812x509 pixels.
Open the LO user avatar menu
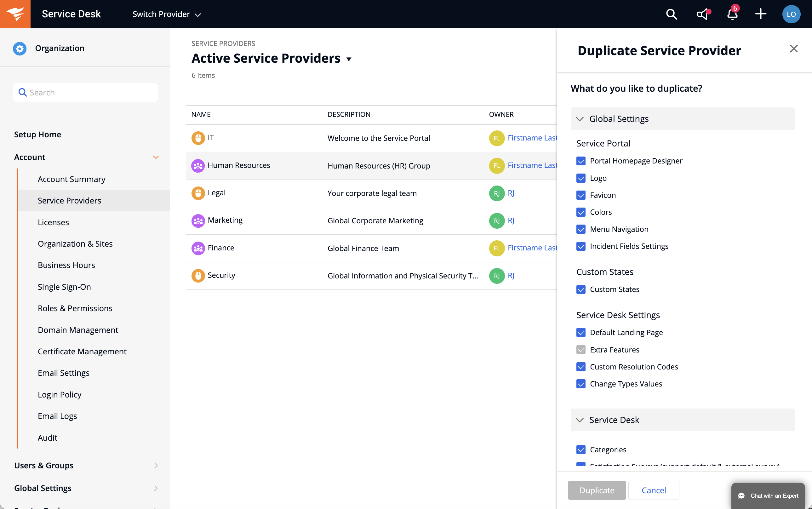(x=791, y=14)
